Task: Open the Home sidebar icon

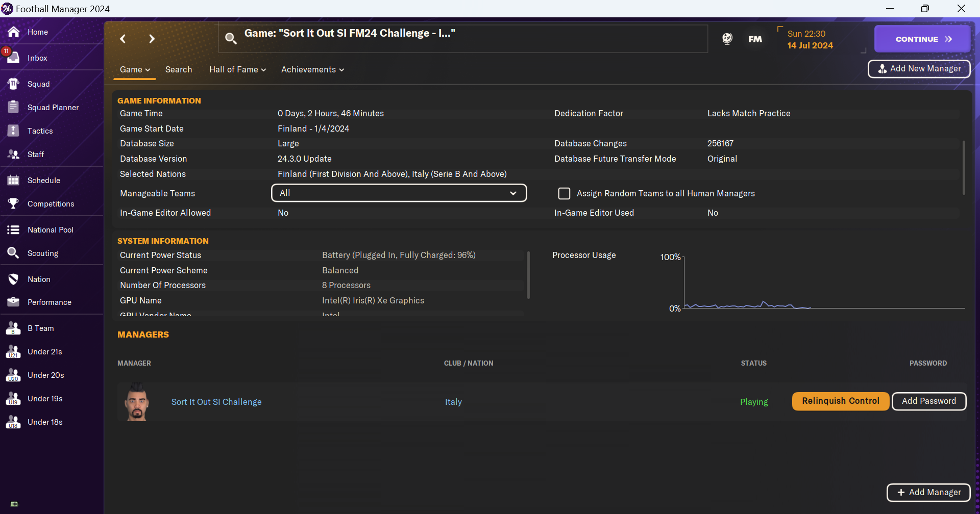Action: coord(14,32)
